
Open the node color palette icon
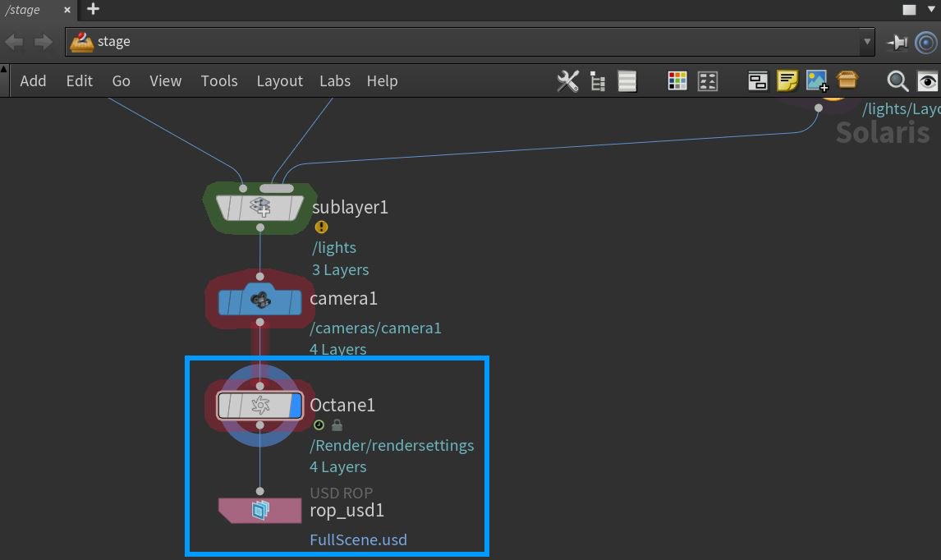pos(677,80)
